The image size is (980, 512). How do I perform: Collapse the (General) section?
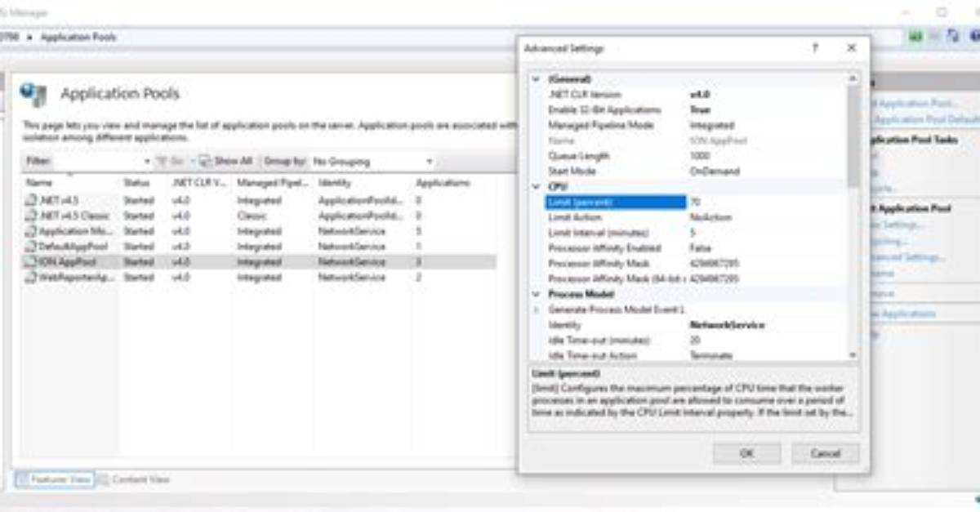[x=536, y=79]
